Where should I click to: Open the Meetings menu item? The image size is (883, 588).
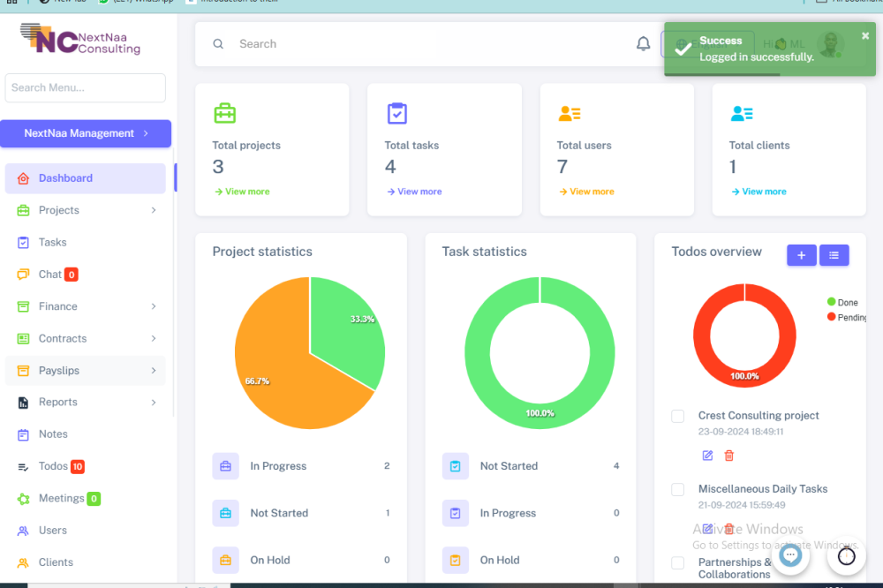click(x=86, y=499)
